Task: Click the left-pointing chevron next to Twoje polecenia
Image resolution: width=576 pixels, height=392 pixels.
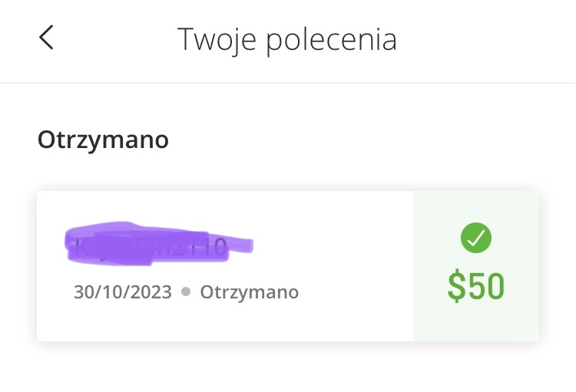Action: (x=46, y=37)
